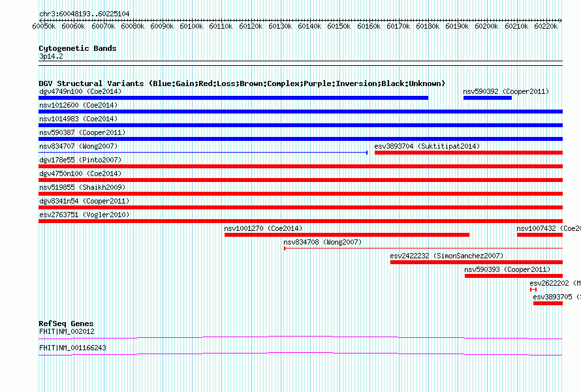Click the red bar under esv2763751

300,221
